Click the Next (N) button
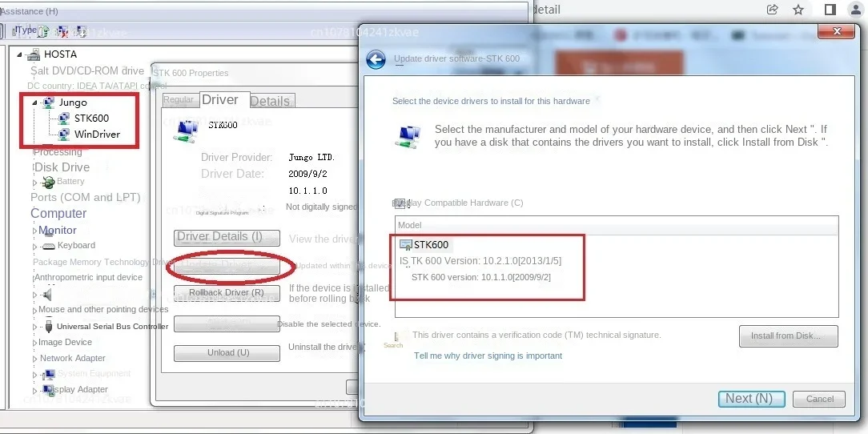 tap(753, 399)
